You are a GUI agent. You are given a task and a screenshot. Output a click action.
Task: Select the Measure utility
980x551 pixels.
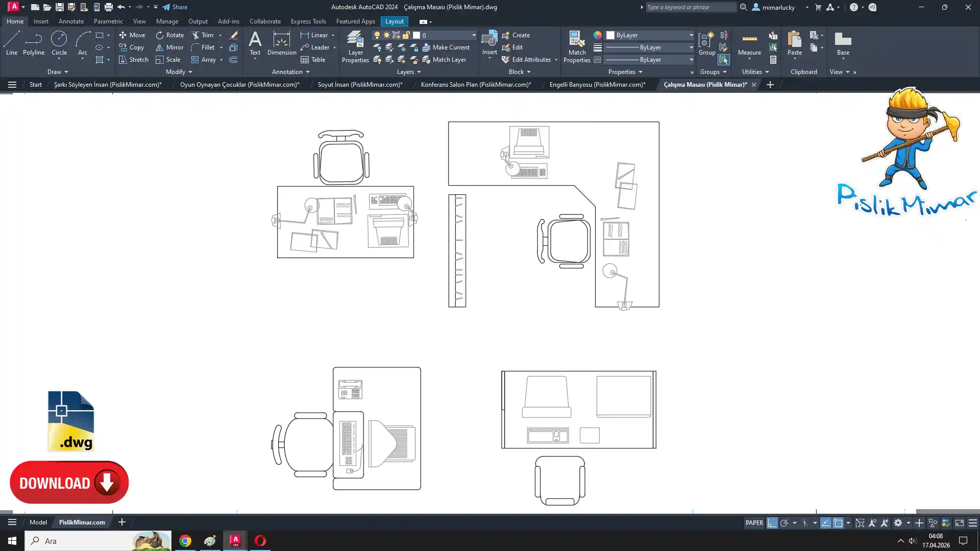click(x=749, y=43)
